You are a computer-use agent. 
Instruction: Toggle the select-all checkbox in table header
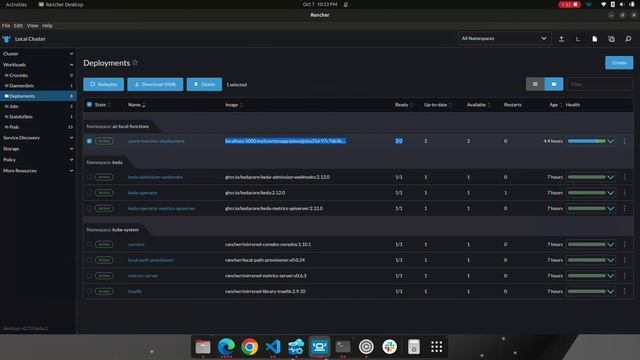pos(89,104)
